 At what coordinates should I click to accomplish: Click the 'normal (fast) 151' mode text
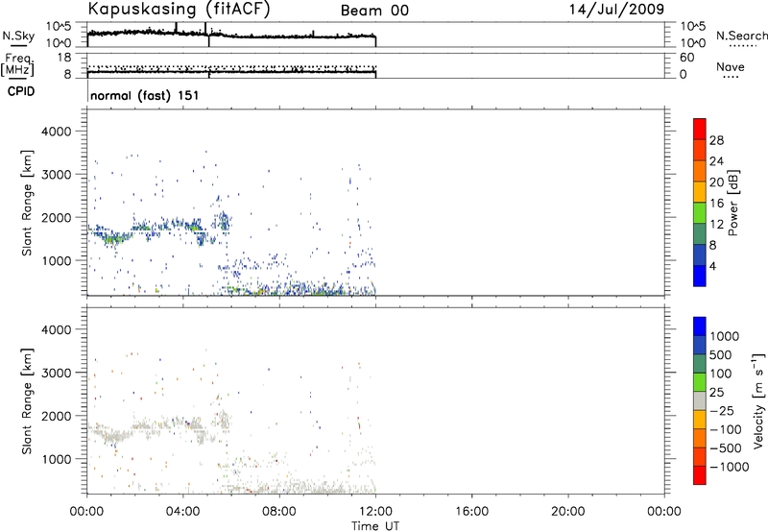pos(145,95)
